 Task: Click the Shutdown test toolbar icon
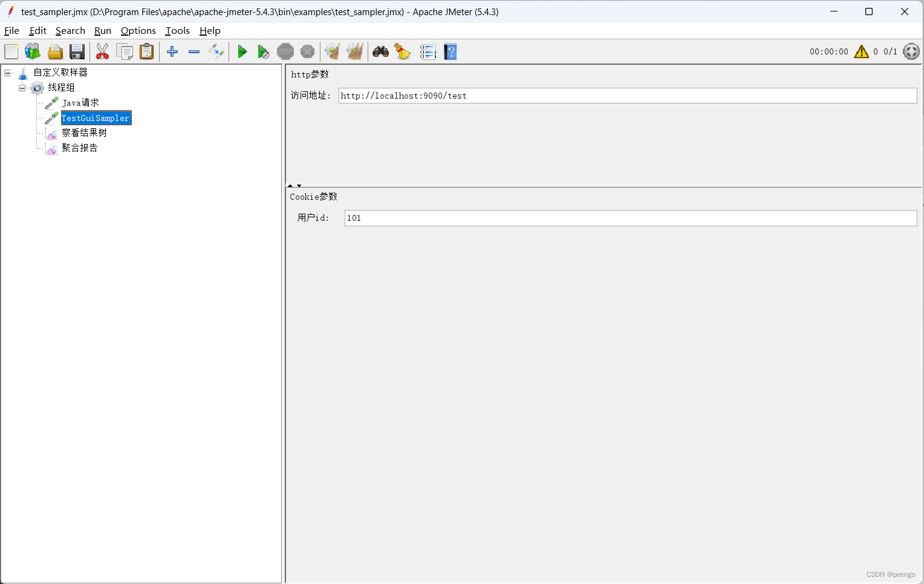pos(307,52)
